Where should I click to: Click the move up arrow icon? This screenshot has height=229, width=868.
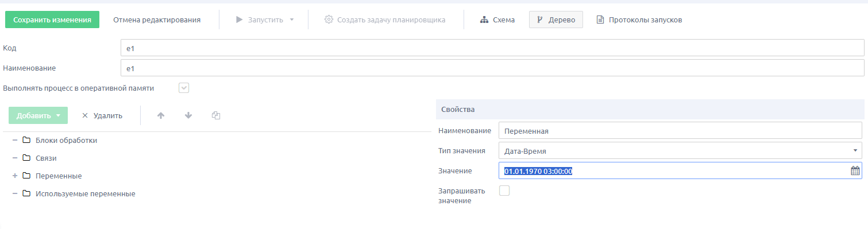click(x=161, y=115)
